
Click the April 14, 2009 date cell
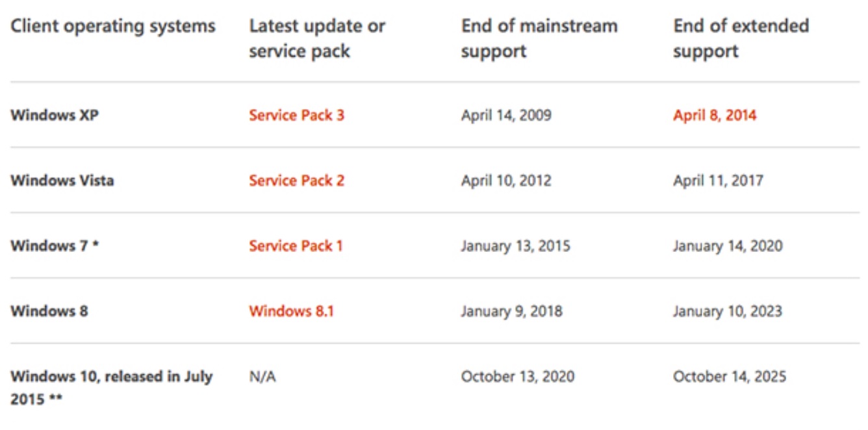coord(506,116)
